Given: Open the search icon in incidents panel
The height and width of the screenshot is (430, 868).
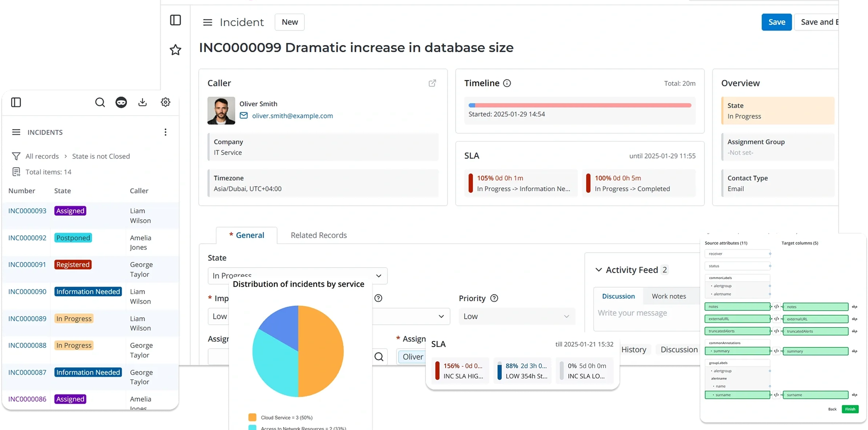Looking at the screenshot, I should coord(100,102).
